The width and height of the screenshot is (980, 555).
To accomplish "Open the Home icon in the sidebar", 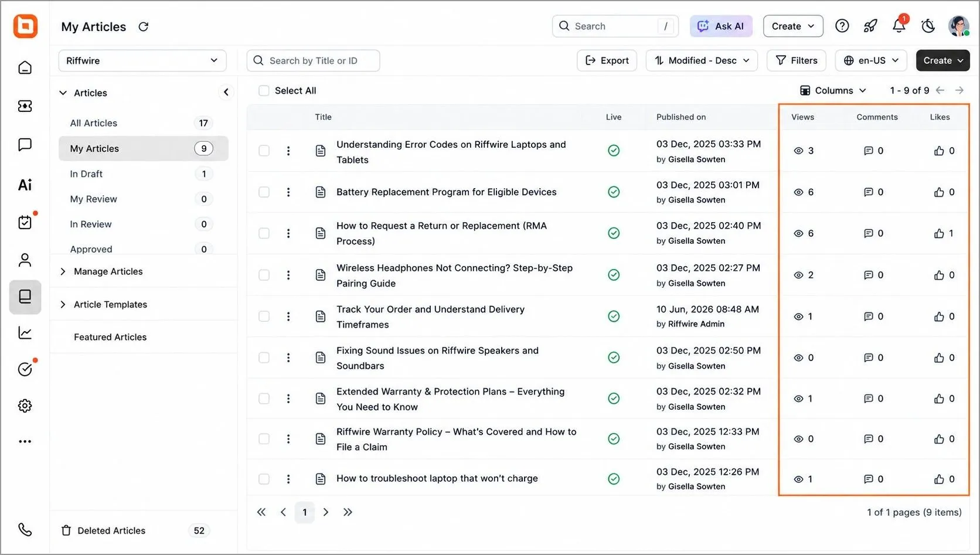I will coord(25,67).
